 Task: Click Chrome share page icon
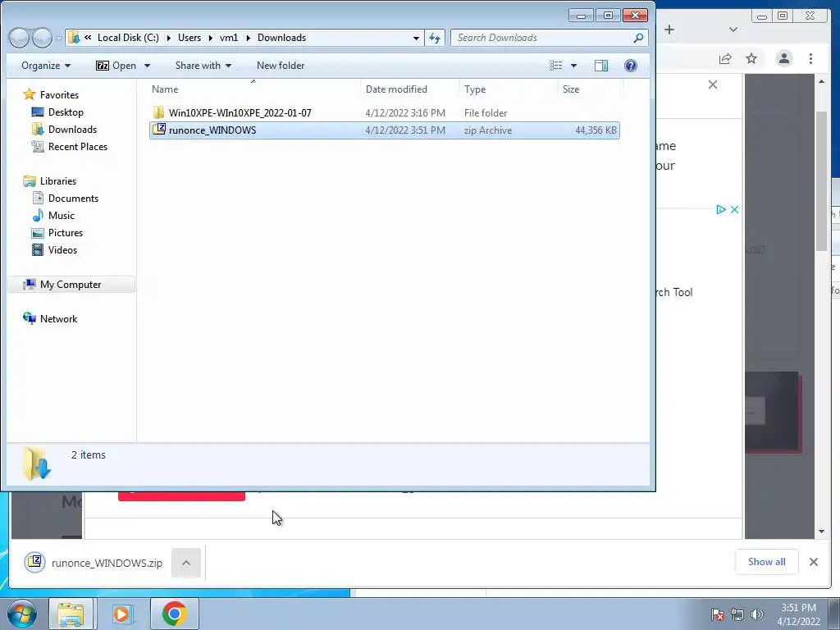coord(725,58)
